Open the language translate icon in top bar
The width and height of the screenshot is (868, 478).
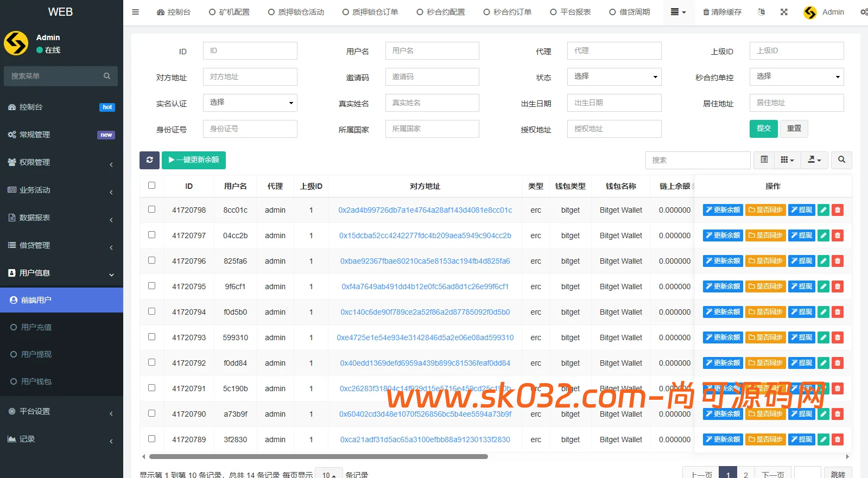click(x=761, y=12)
